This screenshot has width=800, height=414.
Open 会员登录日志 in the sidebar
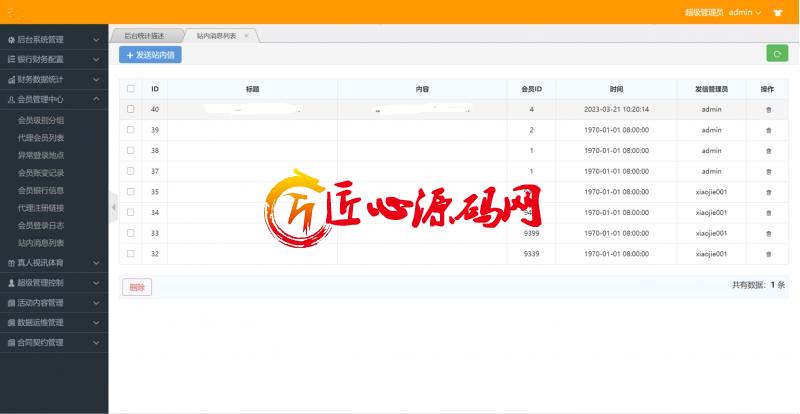coord(41,225)
